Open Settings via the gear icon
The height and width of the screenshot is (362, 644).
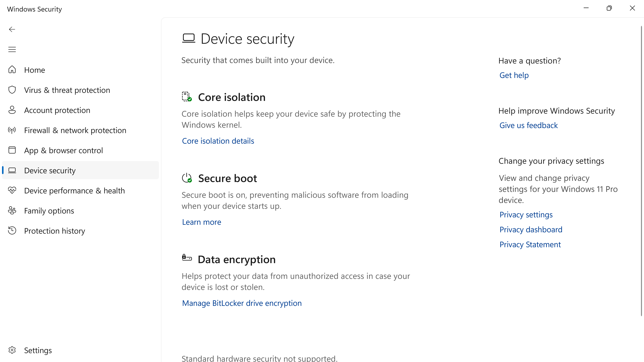pos(12,350)
